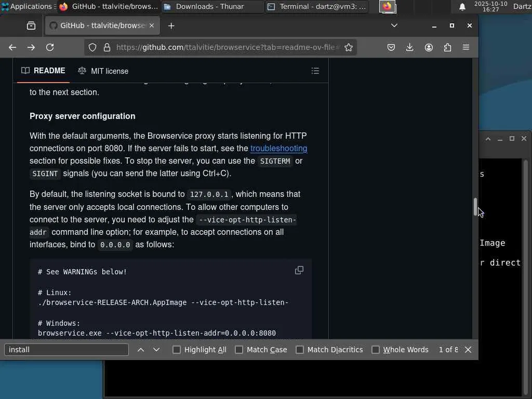Click the find text field containing install
Image resolution: width=532 pixels, height=399 pixels.
[x=66, y=350]
